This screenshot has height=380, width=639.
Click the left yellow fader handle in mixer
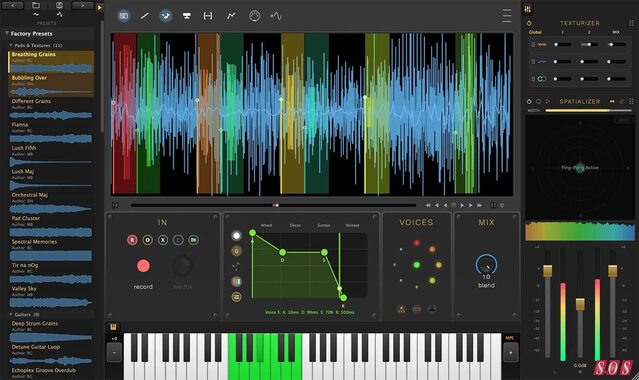pyautogui.click(x=548, y=271)
